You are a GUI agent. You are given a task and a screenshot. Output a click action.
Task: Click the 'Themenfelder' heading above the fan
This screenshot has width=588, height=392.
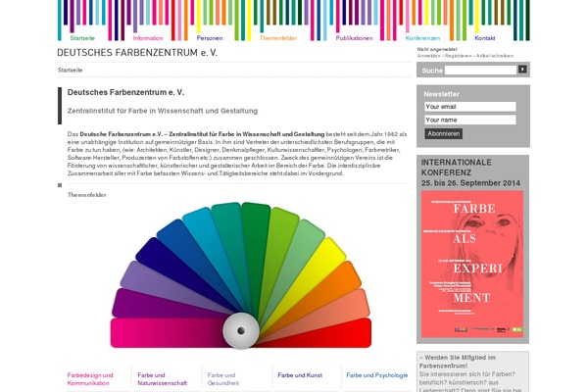[x=86, y=195]
